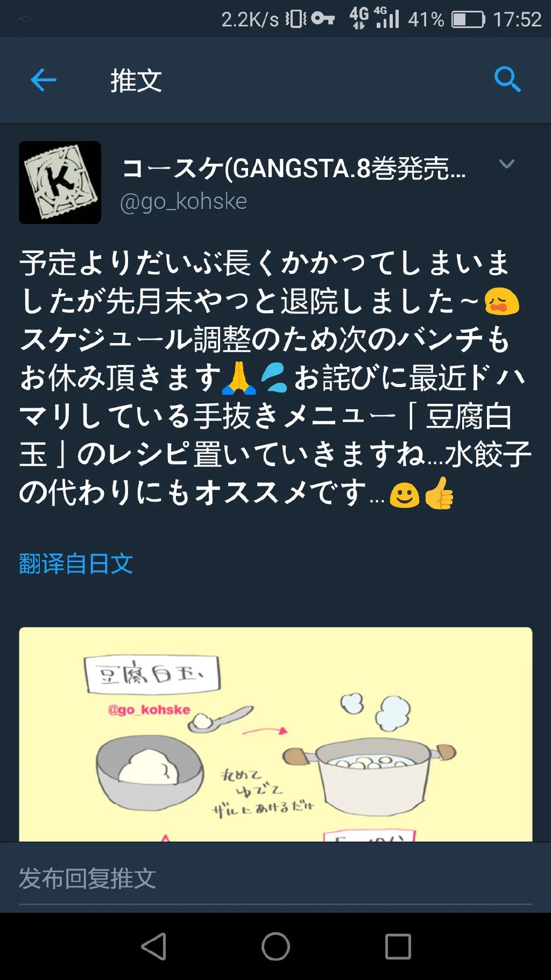Focus the 发布回复推文 reply field
551x980 pixels.
coord(275,879)
